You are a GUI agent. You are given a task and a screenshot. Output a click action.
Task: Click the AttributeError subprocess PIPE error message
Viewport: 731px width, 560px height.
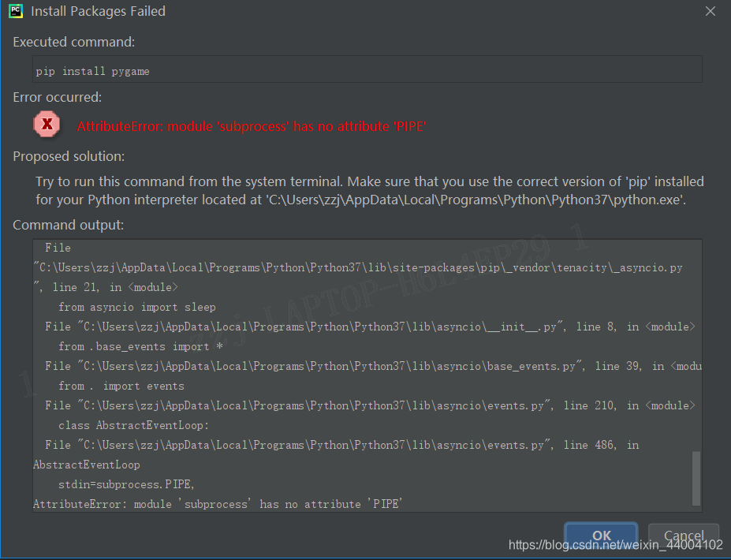[x=249, y=125]
